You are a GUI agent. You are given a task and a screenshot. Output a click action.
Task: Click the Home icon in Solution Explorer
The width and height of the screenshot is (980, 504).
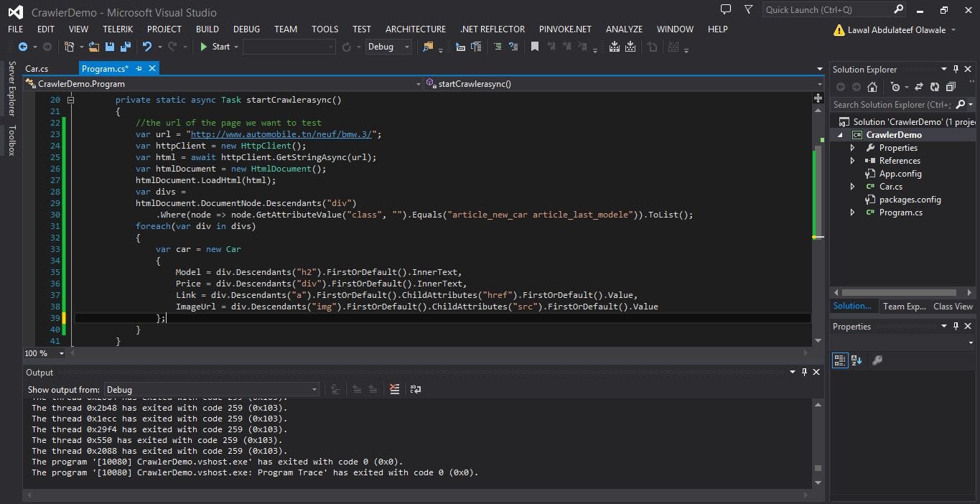coord(872,87)
